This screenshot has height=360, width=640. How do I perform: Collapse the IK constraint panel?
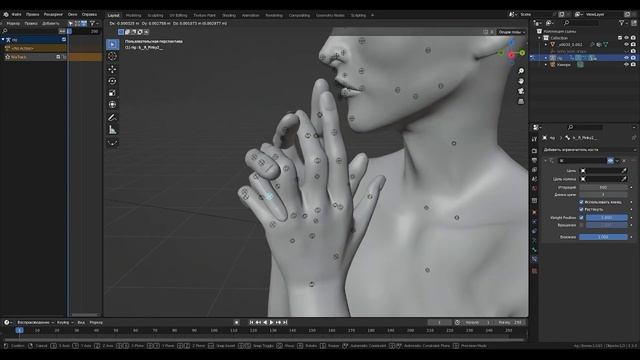545,160
